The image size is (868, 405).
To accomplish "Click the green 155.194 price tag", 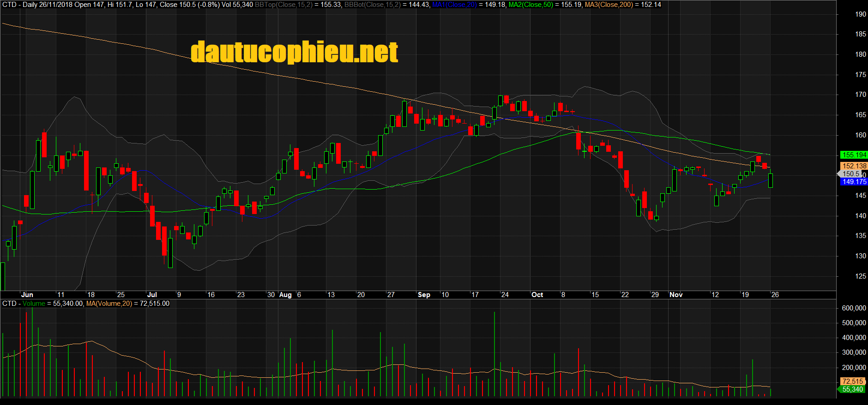I will pos(854,155).
